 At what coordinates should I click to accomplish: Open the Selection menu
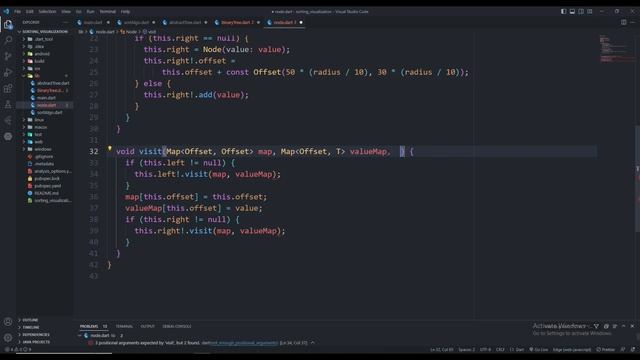pyautogui.click(x=47, y=11)
